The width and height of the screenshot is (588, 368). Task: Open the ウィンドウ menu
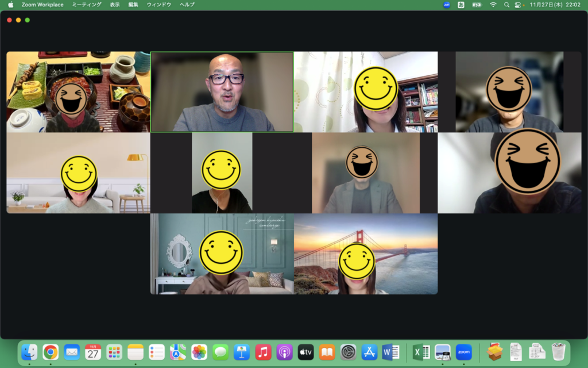tap(159, 5)
